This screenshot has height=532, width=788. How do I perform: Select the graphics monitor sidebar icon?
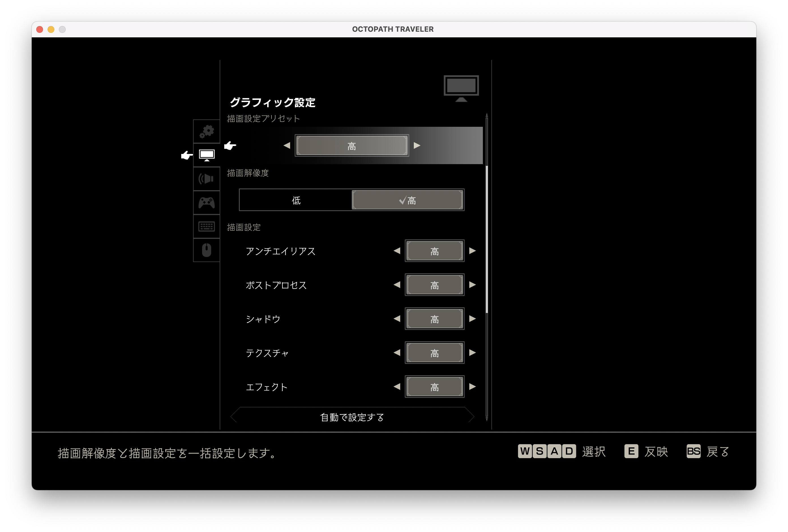207,155
